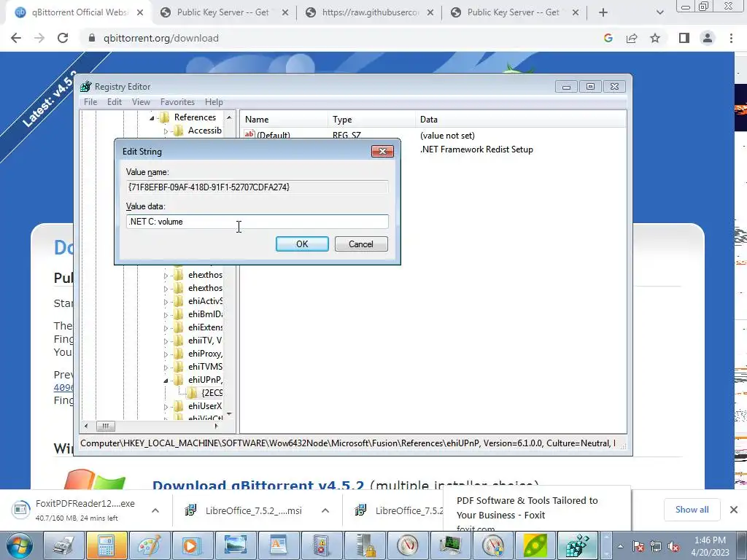Open the Registry Editor taskbar icon
The image size is (747, 560).
click(x=578, y=545)
